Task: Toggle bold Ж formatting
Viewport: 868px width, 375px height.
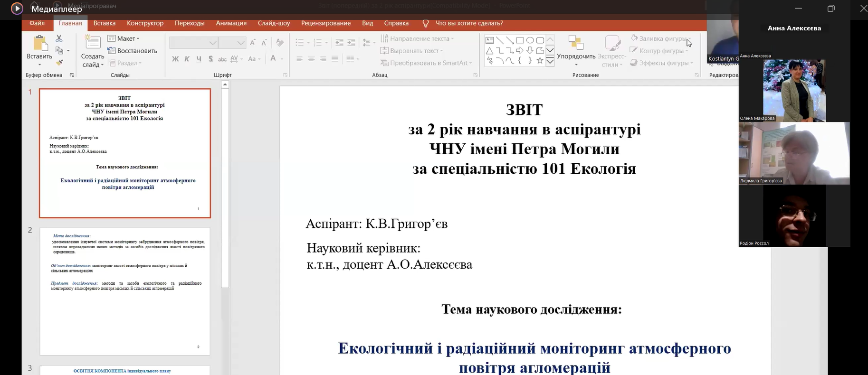Action: (175, 59)
